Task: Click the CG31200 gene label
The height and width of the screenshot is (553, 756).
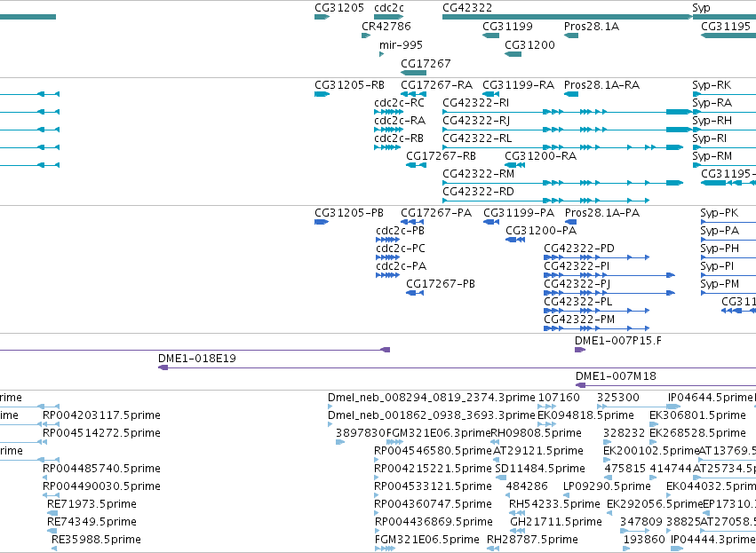Action: pyautogui.click(x=529, y=44)
